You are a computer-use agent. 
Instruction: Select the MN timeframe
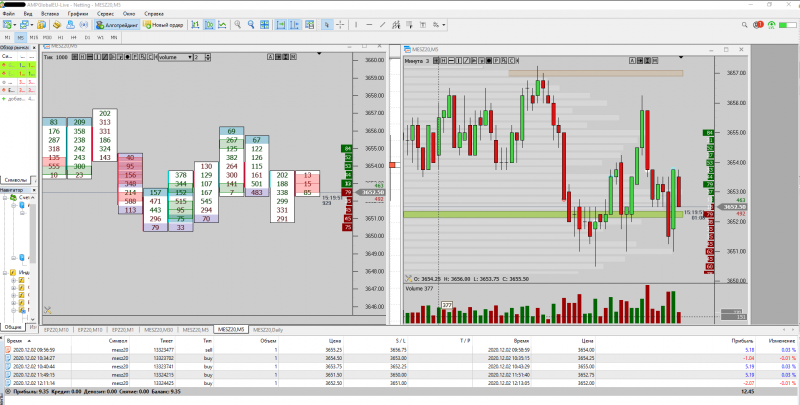click(114, 37)
